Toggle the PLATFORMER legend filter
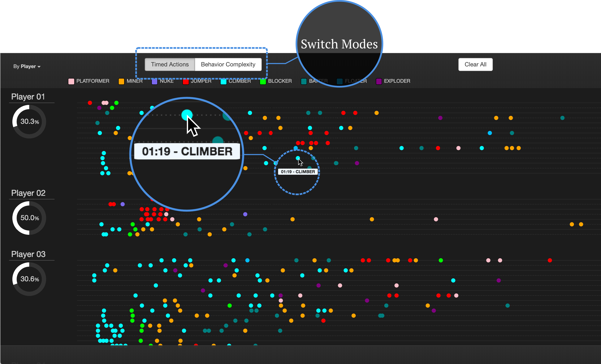This screenshot has height=364, width=601. [89, 81]
